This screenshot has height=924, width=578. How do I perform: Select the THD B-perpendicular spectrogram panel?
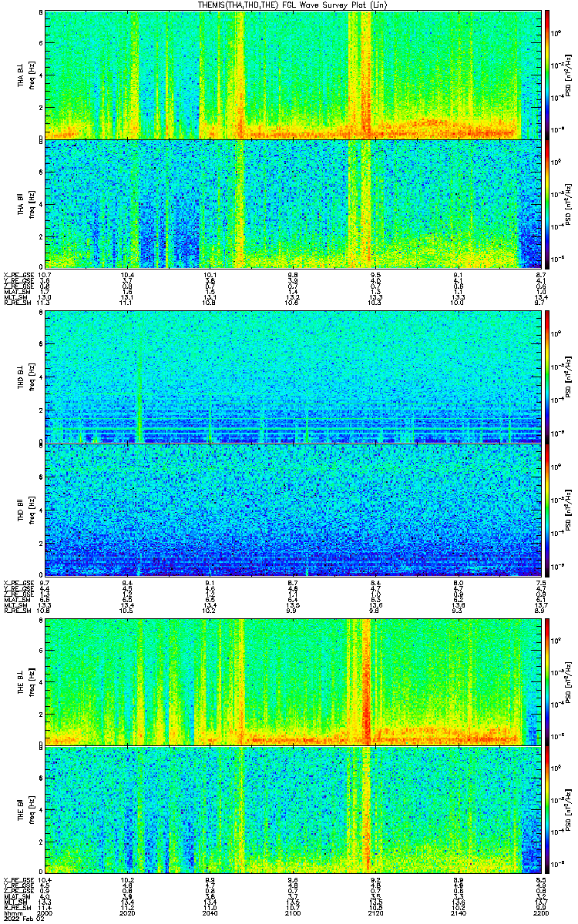294,376
